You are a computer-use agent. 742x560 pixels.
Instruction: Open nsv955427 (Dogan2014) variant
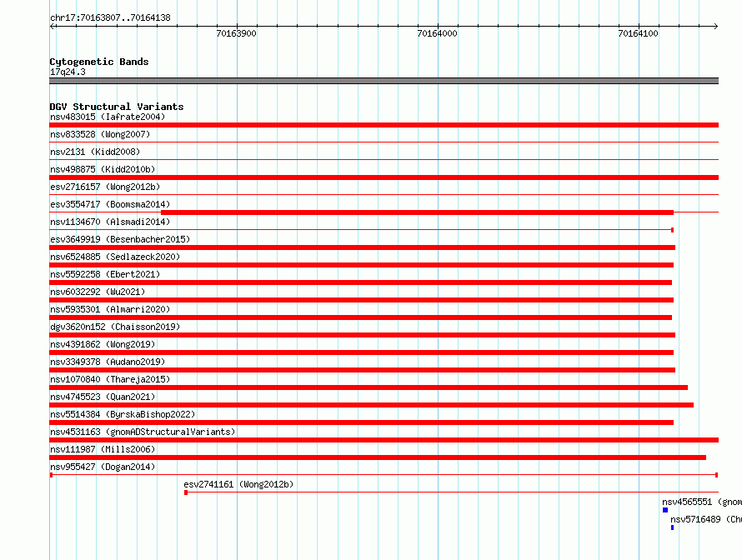tap(103, 467)
